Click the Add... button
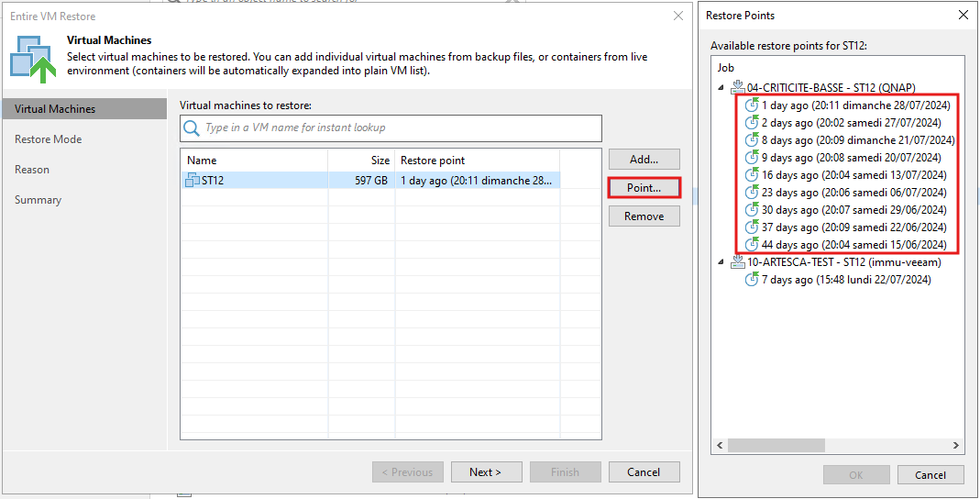Viewport: 980px width, 499px height. coord(644,160)
